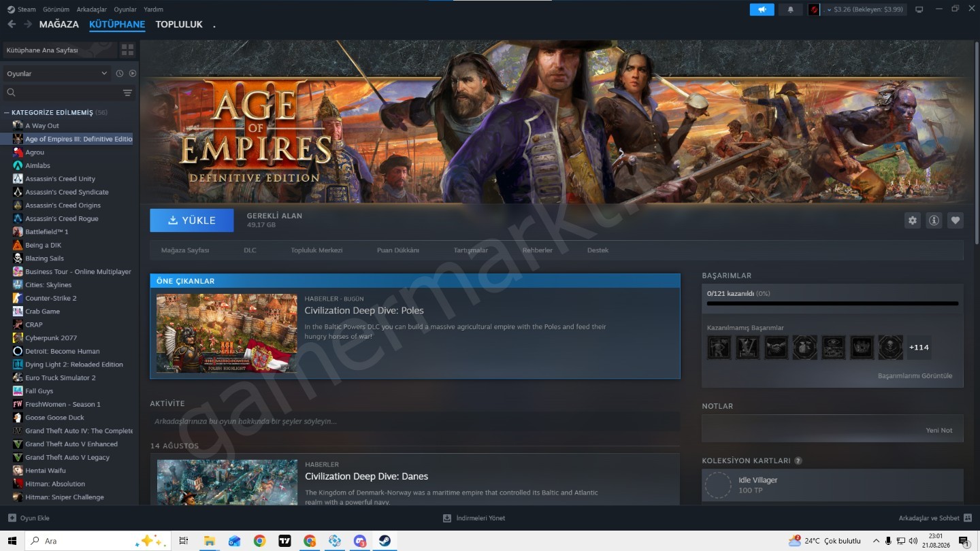This screenshot has width=980, height=551.
Task: Show only ready-to-play games icon
Action: pyautogui.click(x=133, y=73)
